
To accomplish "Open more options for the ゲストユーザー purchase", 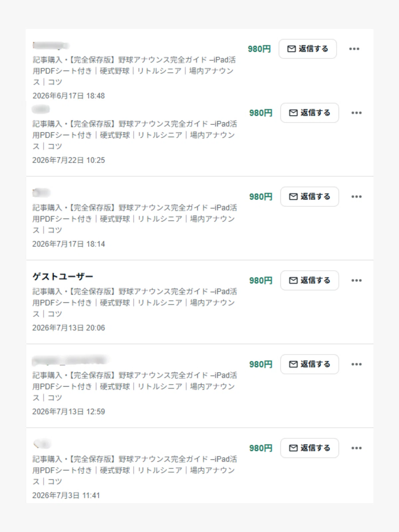I will point(356,280).
